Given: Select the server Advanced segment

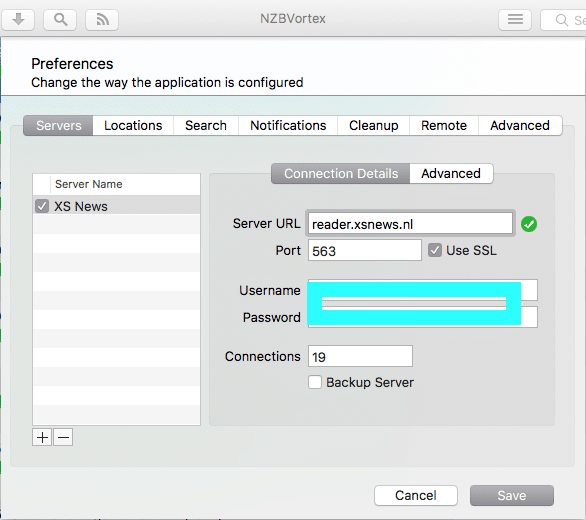Looking at the screenshot, I should pyautogui.click(x=451, y=173).
